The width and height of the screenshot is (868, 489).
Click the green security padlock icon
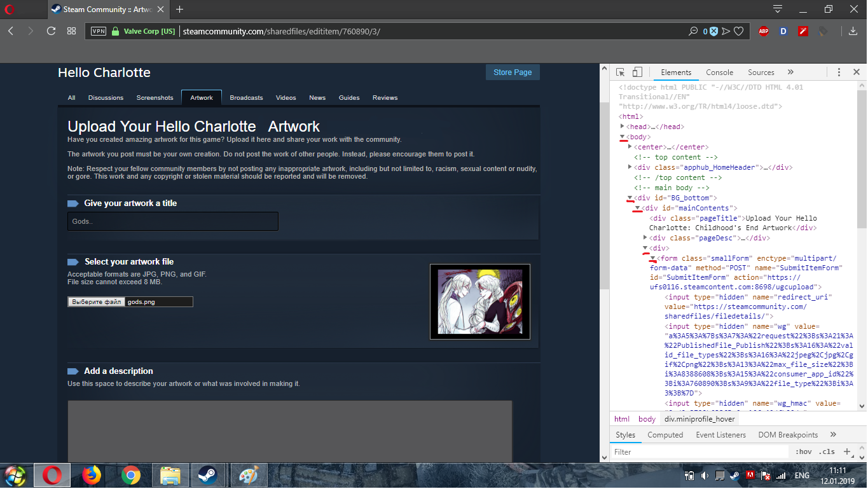click(x=115, y=31)
